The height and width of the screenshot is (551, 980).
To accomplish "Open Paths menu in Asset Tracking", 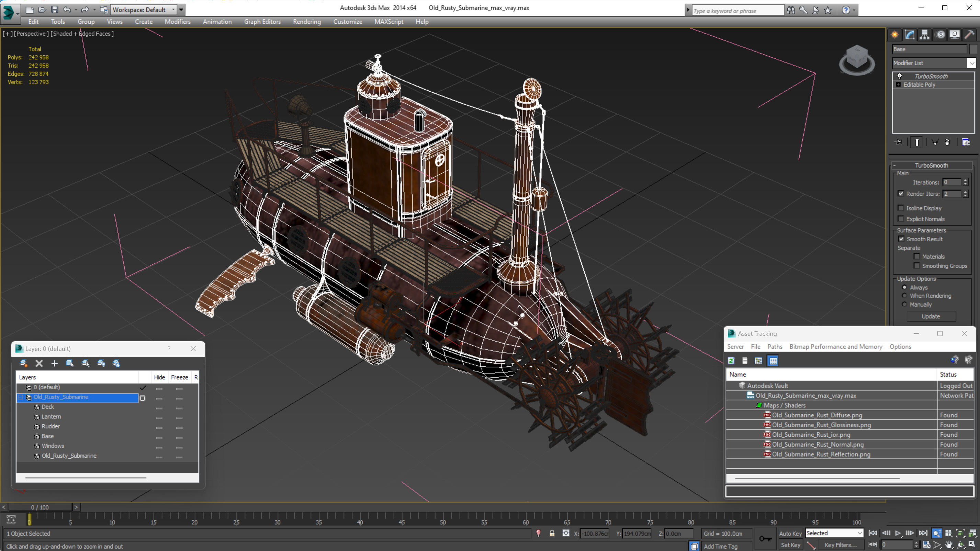I will (775, 347).
